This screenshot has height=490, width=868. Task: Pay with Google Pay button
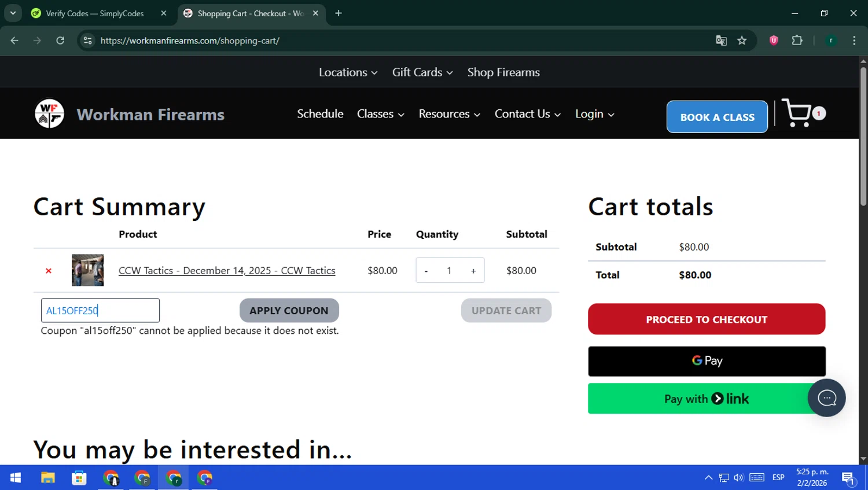(x=707, y=361)
